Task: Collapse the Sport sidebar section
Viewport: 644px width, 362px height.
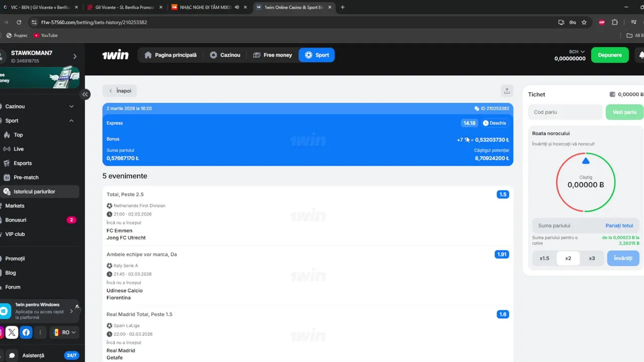Action: coord(40,121)
